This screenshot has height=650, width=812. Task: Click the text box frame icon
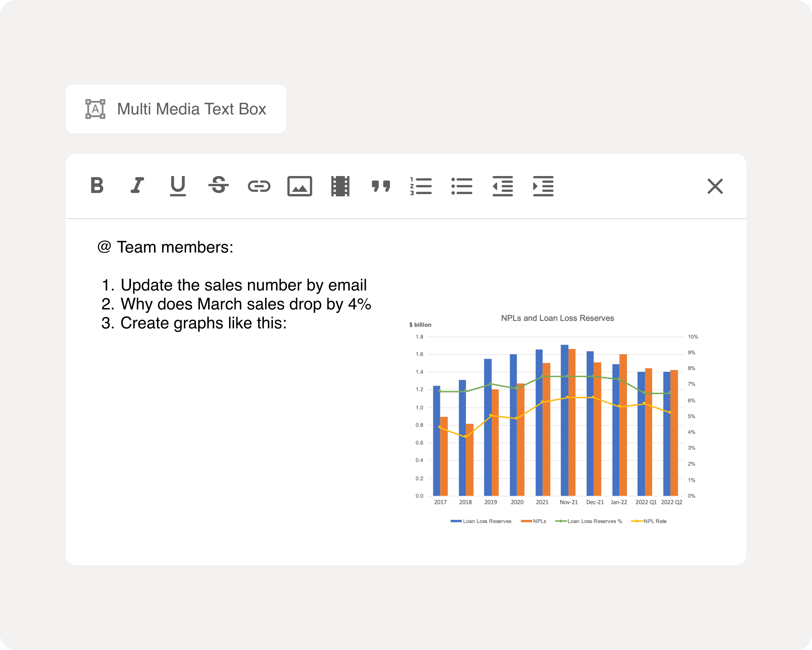coord(95,109)
